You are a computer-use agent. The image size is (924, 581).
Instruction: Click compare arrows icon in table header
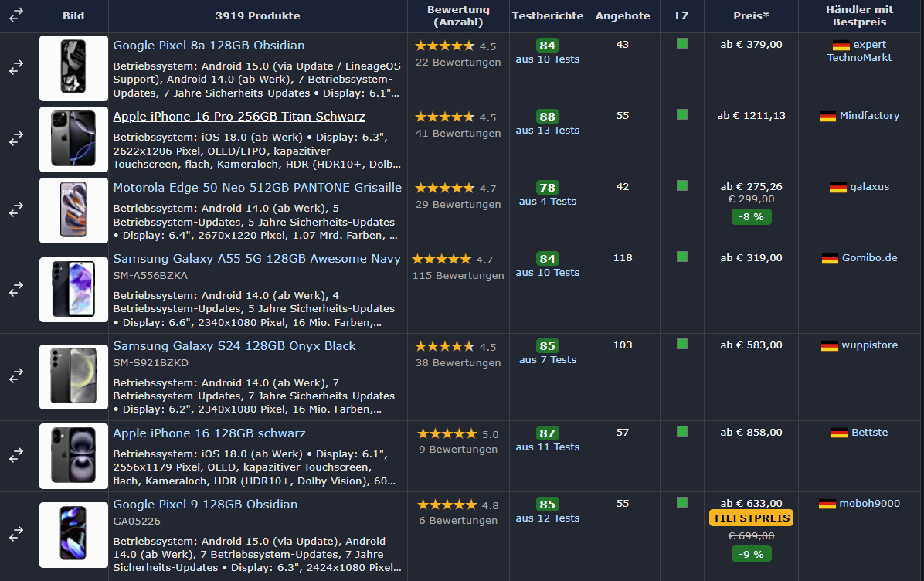point(16,15)
